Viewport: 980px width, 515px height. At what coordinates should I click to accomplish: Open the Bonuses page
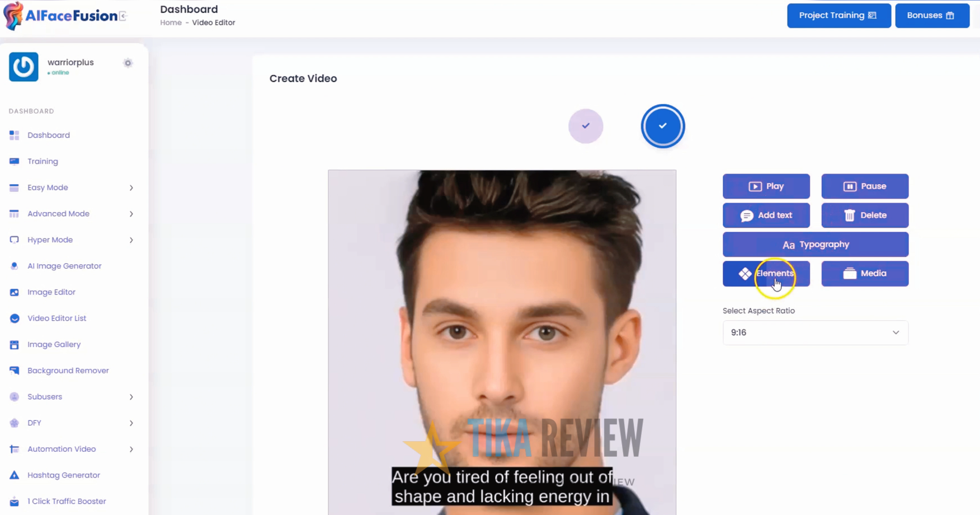tap(931, 15)
